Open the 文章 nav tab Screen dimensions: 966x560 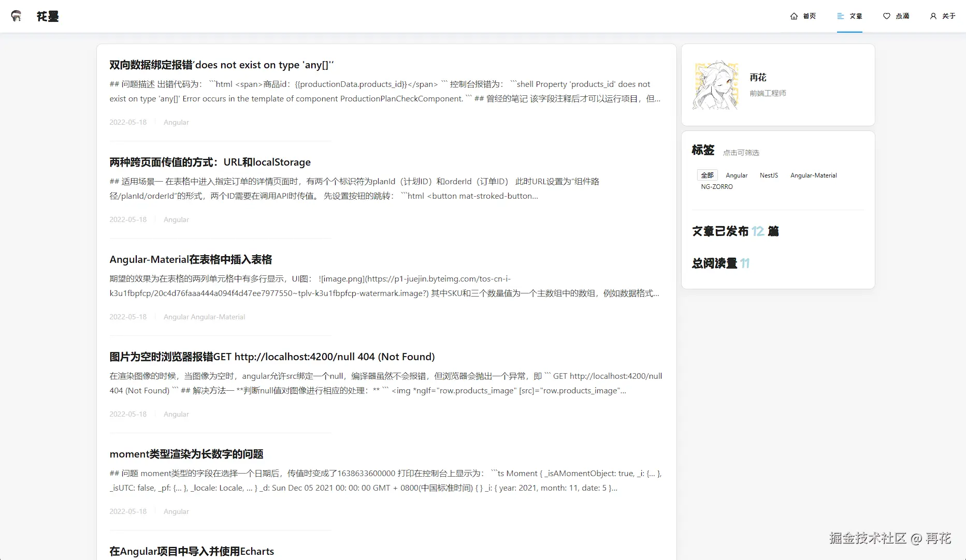click(849, 16)
